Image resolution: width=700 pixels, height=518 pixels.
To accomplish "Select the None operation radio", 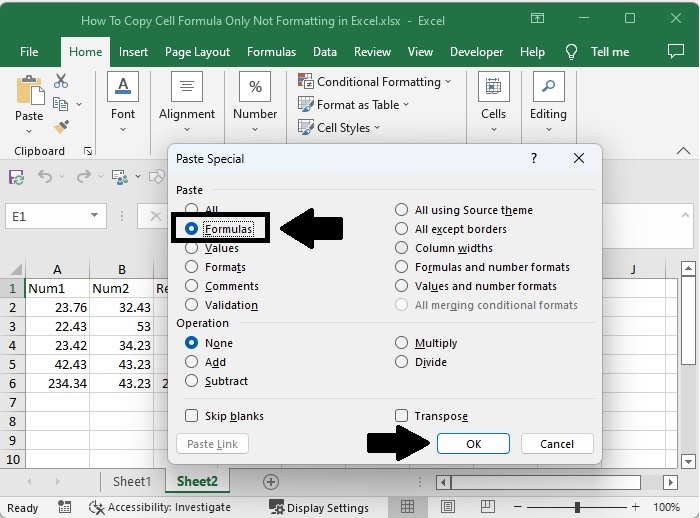I will 191,343.
